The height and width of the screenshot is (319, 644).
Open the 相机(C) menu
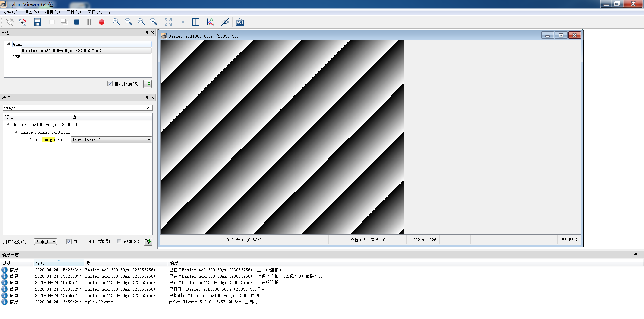coord(52,12)
